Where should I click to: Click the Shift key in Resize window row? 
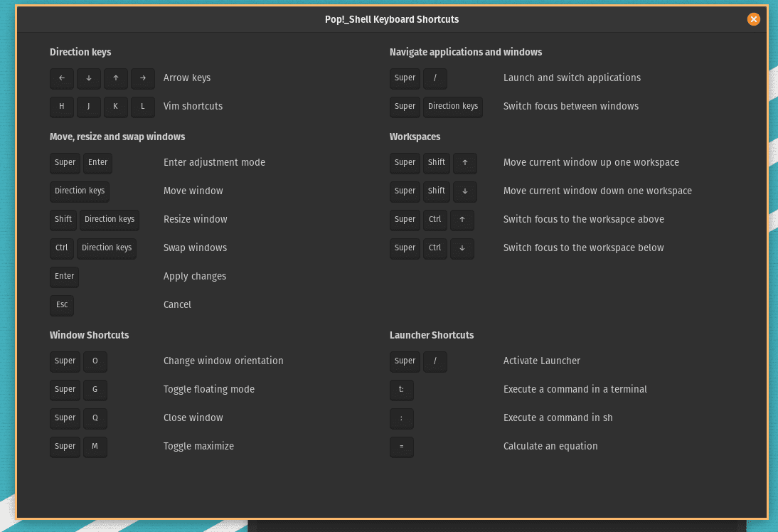(x=63, y=220)
